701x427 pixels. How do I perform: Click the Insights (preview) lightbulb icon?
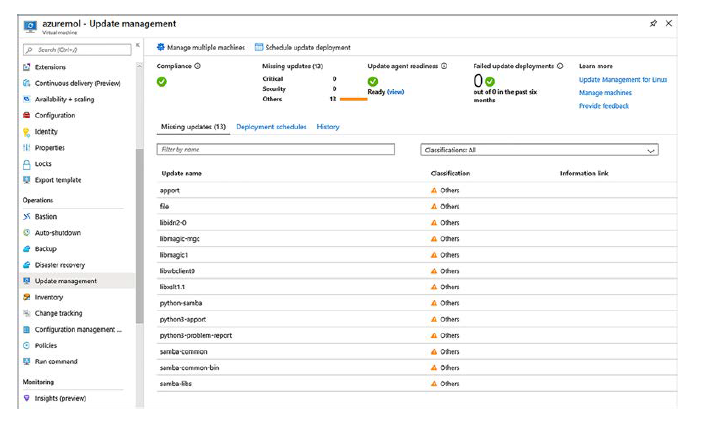tap(26, 398)
